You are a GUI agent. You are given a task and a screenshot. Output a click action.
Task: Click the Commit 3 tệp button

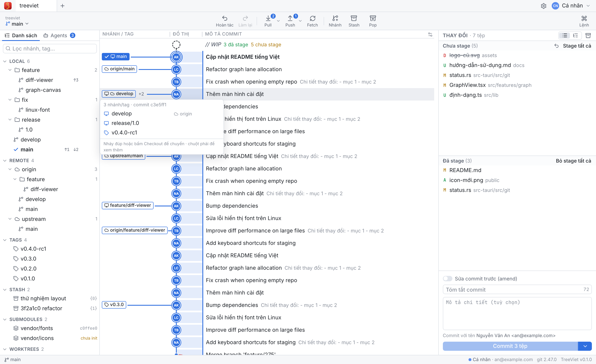pos(510,346)
